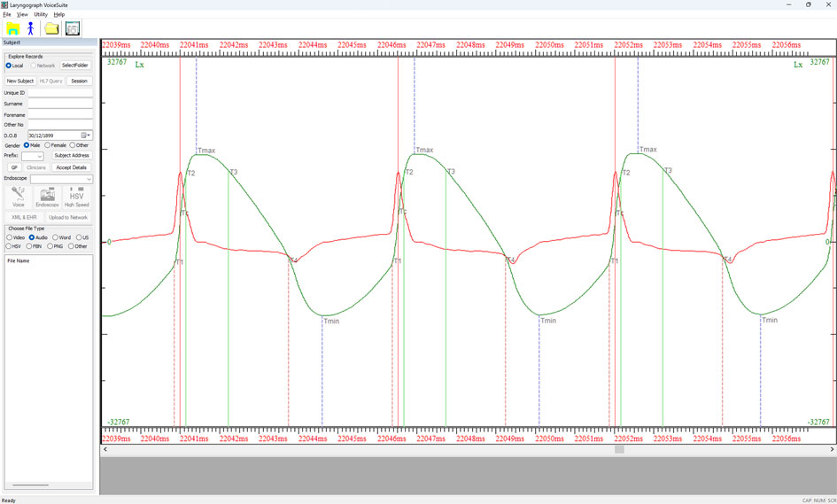837x504 pixels.
Task: Select the Local records radio button
Action: [x=9, y=66]
